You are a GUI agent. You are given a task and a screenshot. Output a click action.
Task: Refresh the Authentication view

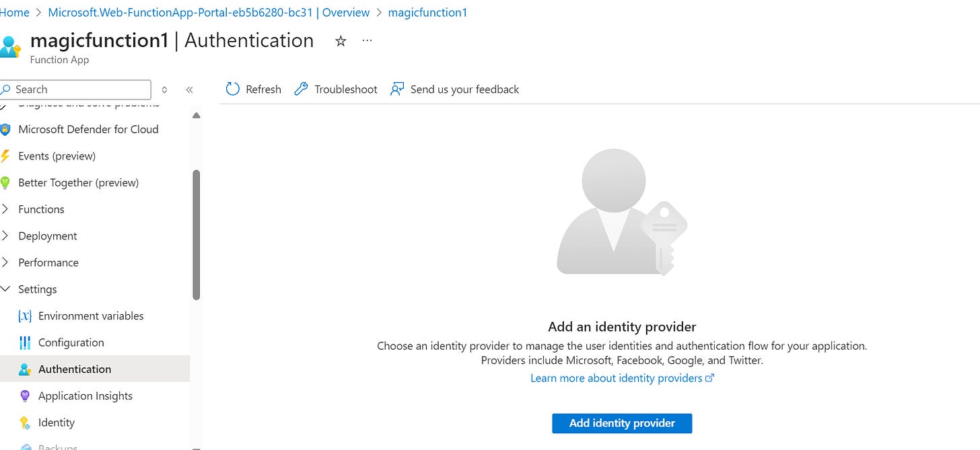pos(253,89)
